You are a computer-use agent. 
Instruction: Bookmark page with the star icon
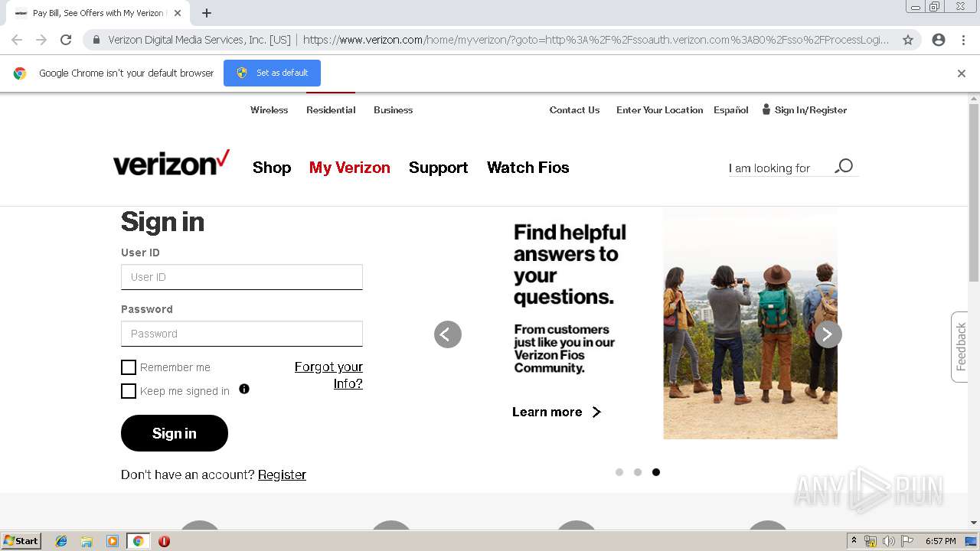click(908, 40)
